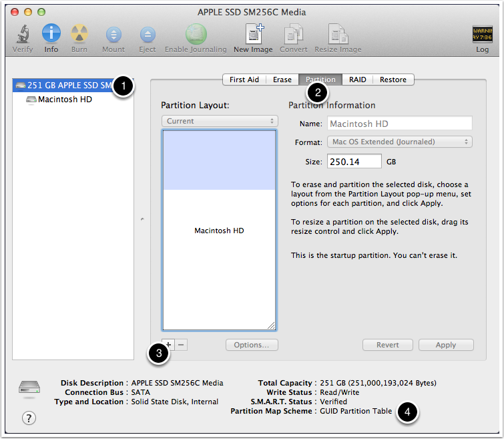Click the Apply button
This screenshot has width=504, height=439.
tap(446, 345)
